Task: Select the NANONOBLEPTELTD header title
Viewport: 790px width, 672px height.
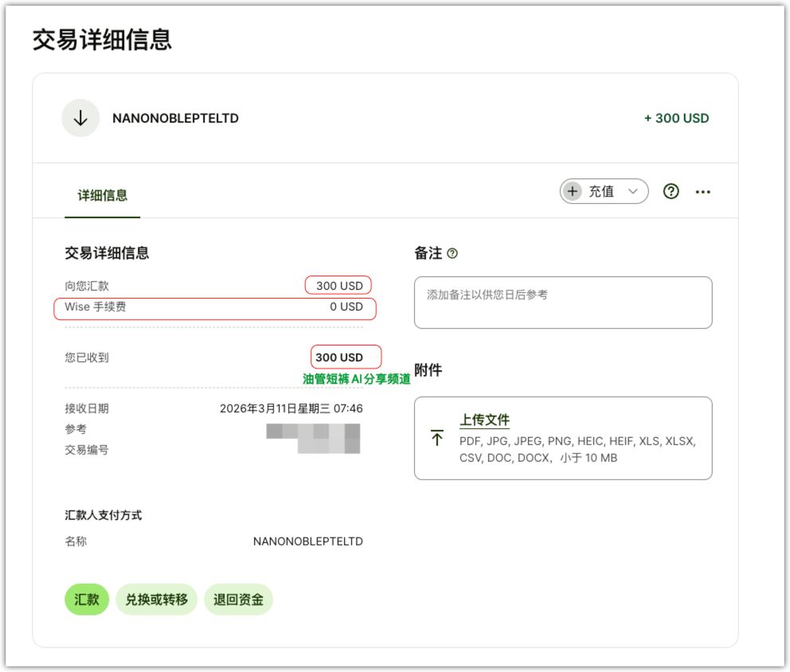Action: point(175,119)
